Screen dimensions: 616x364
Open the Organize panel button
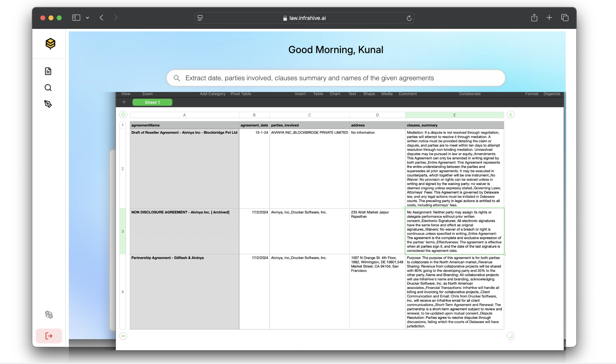(x=552, y=94)
